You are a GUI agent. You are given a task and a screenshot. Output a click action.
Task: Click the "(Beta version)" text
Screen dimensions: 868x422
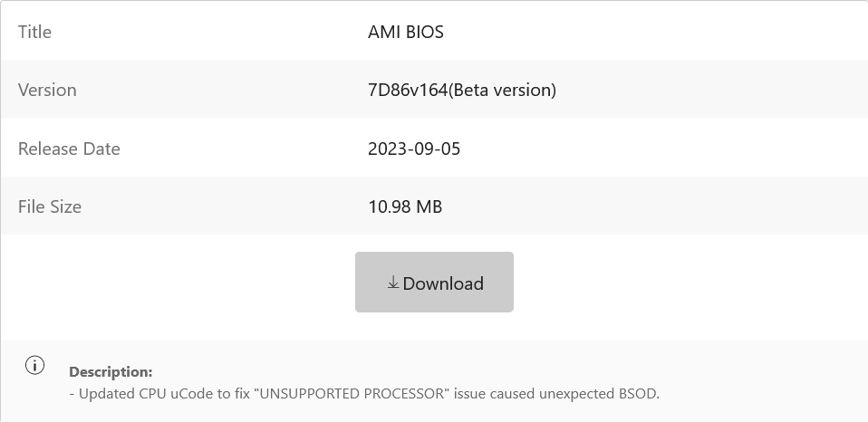tap(503, 91)
